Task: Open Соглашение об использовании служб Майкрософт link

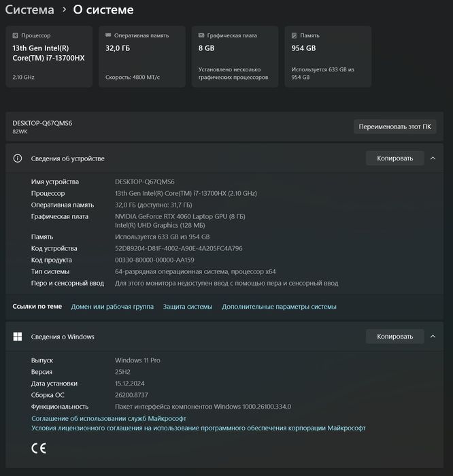Action: click(109, 418)
